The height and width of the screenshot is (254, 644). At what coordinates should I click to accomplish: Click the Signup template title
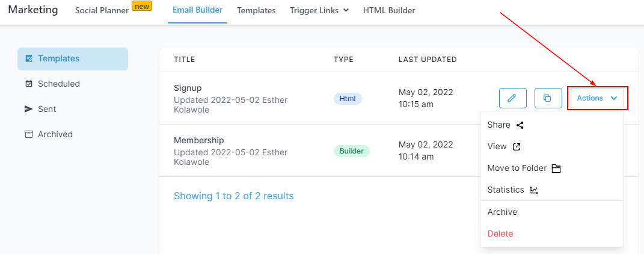[188, 88]
